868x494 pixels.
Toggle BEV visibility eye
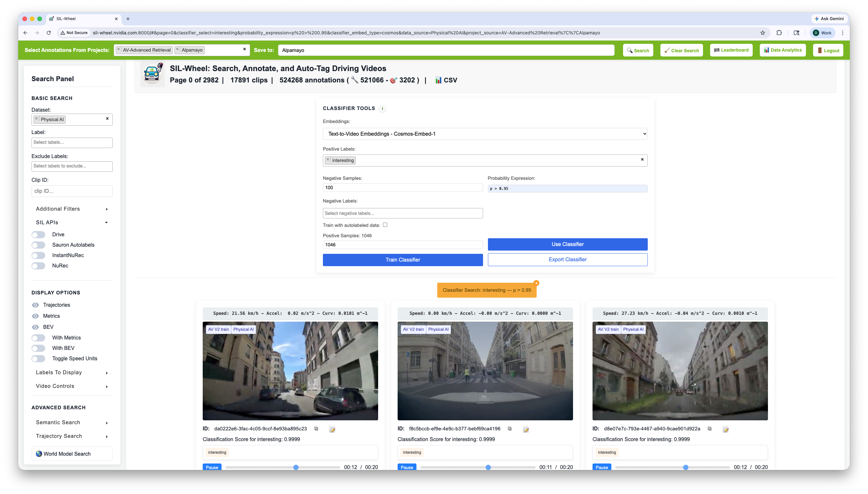click(x=35, y=327)
